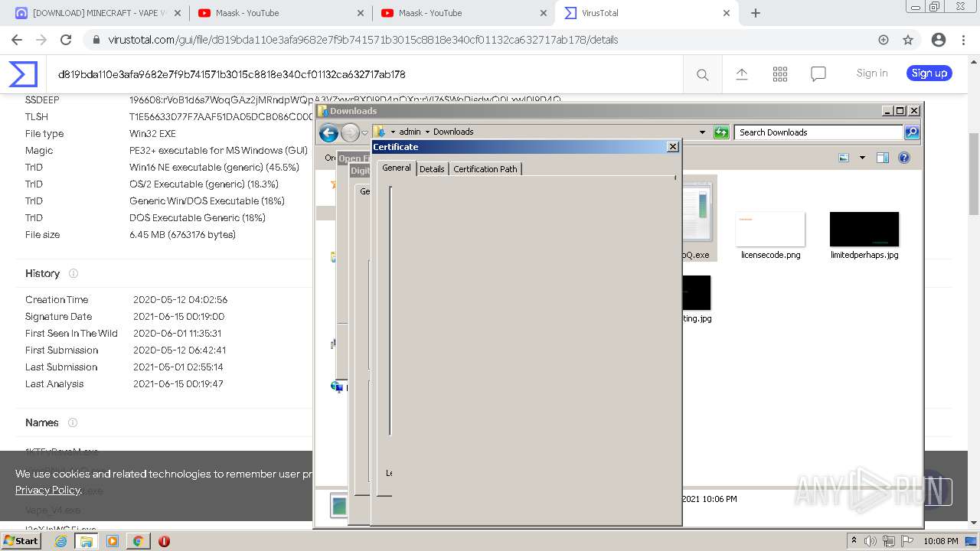
Task: Open media player from taskbar
Action: [x=113, y=541]
